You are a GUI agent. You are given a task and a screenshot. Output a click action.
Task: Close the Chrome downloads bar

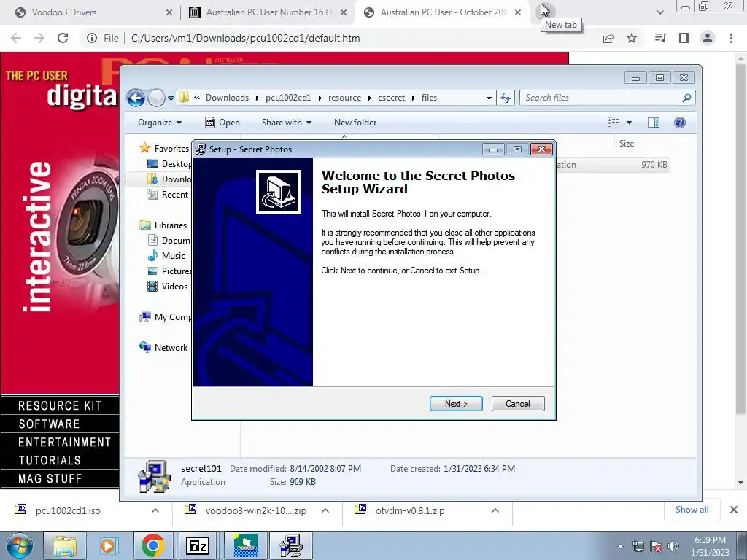[734, 510]
